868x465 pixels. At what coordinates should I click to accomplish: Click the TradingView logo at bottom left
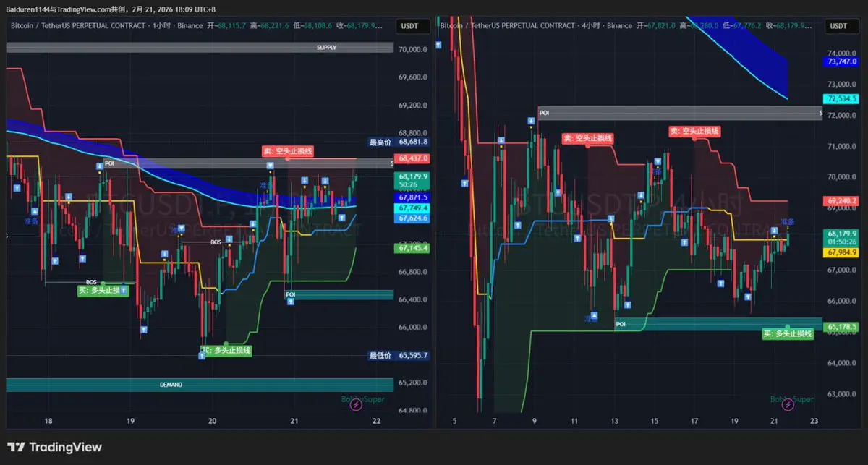pyautogui.click(x=54, y=448)
